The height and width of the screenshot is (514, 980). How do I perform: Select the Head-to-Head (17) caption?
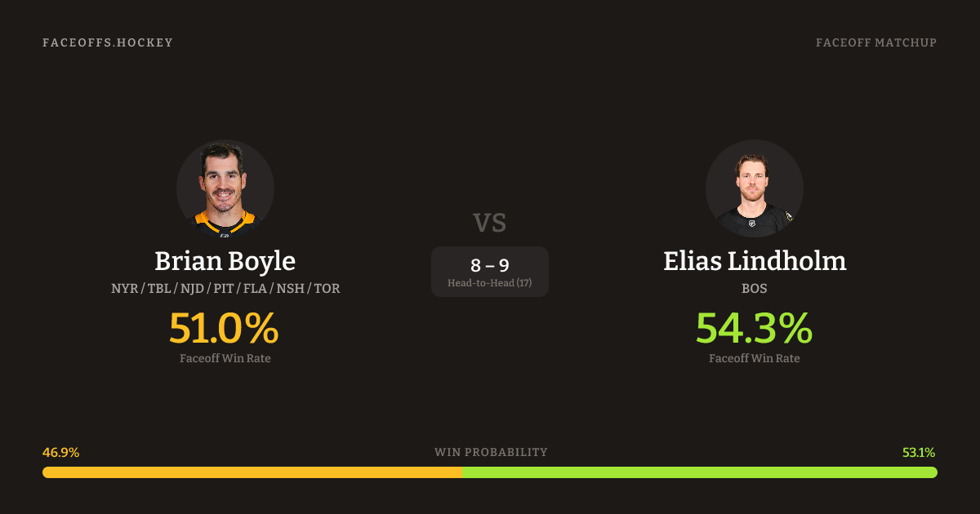pyautogui.click(x=490, y=283)
